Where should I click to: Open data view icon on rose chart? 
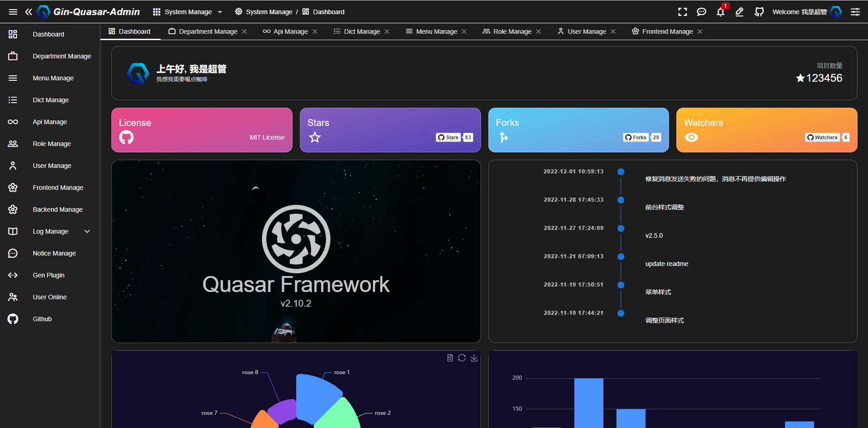[x=450, y=358]
